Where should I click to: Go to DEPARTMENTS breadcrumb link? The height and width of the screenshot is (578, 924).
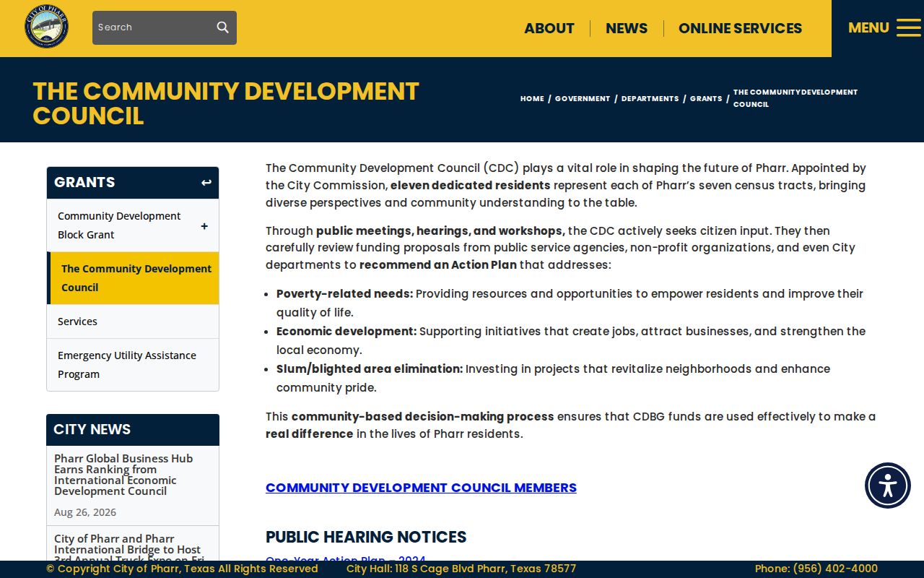[x=650, y=98]
